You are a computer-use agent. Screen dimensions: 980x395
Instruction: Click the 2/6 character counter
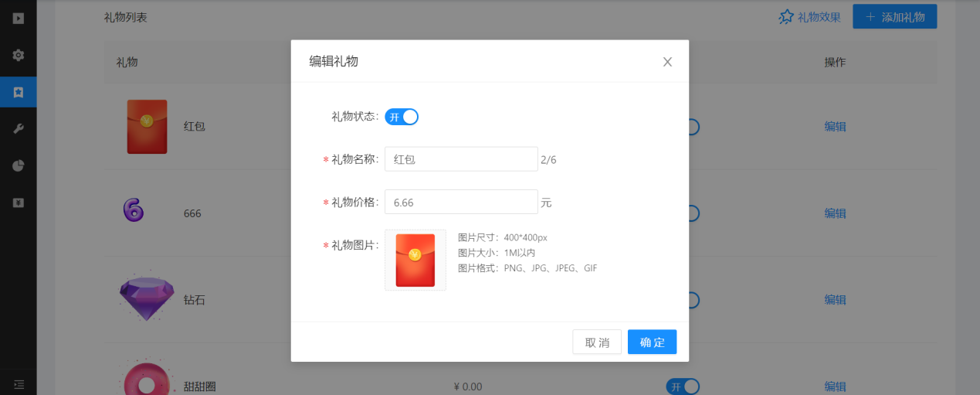(549, 160)
